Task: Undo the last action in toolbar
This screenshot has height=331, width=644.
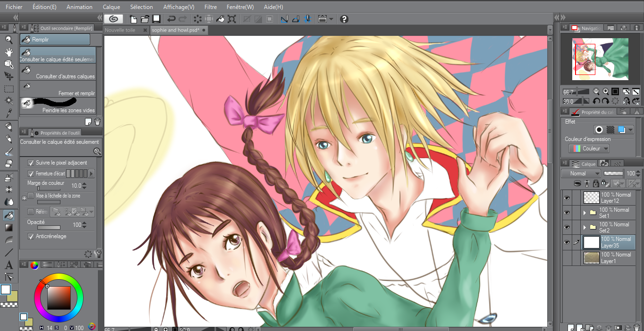Action: pyautogui.click(x=171, y=19)
